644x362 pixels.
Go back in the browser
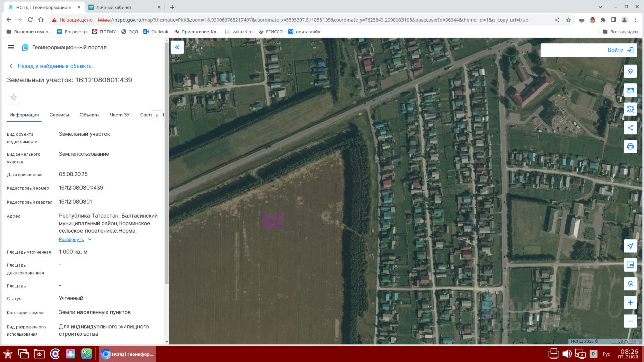click(8, 20)
